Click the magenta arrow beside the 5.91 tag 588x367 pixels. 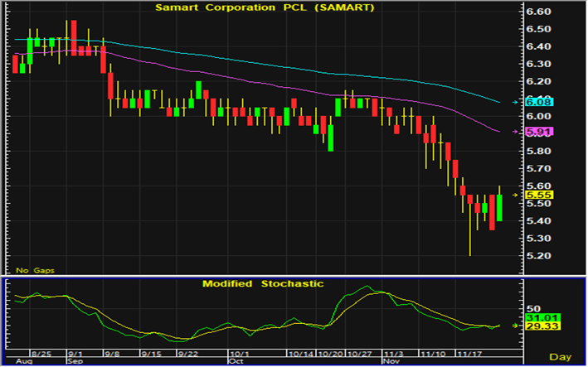click(x=515, y=132)
